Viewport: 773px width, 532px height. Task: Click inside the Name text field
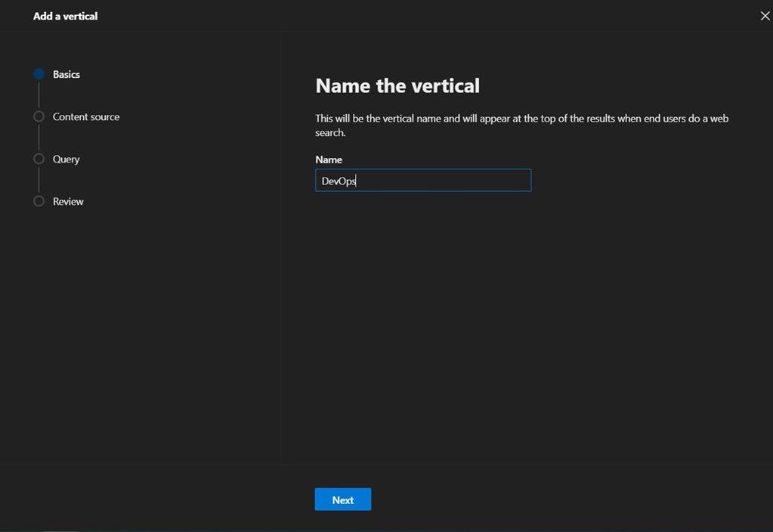pos(422,180)
